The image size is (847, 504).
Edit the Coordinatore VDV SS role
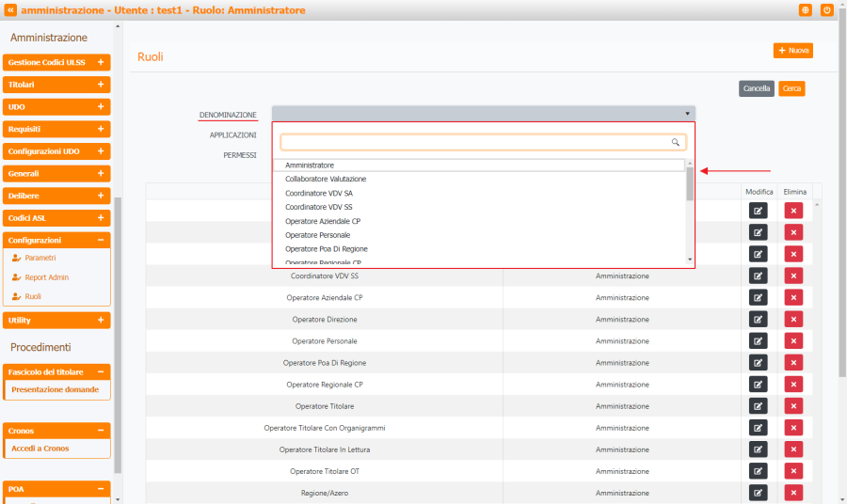coord(758,276)
